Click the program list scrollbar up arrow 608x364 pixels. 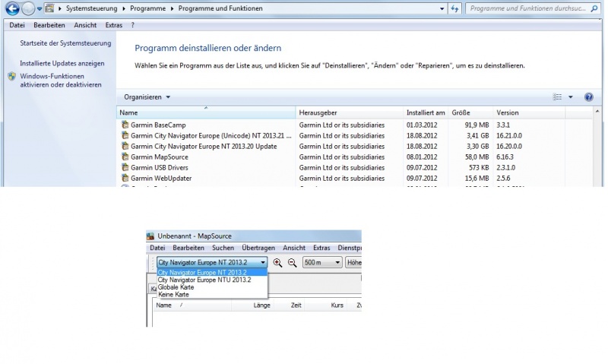click(x=597, y=112)
